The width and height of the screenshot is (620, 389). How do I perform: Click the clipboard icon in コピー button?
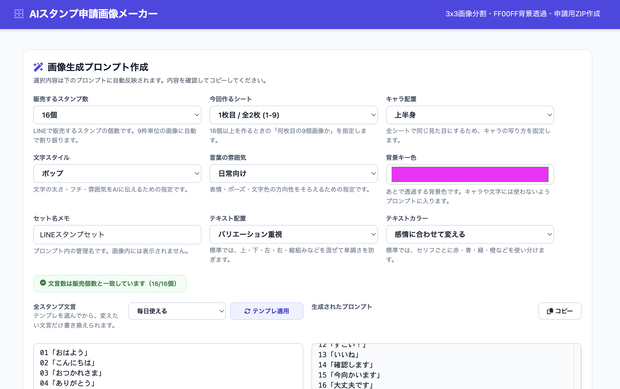tap(550, 311)
